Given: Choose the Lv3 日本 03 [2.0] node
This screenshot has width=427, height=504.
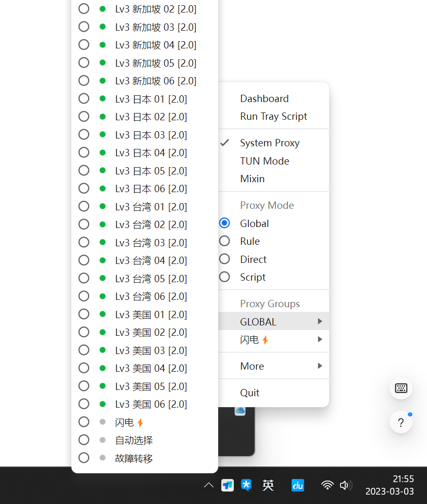Looking at the screenshot, I should click(145, 135).
